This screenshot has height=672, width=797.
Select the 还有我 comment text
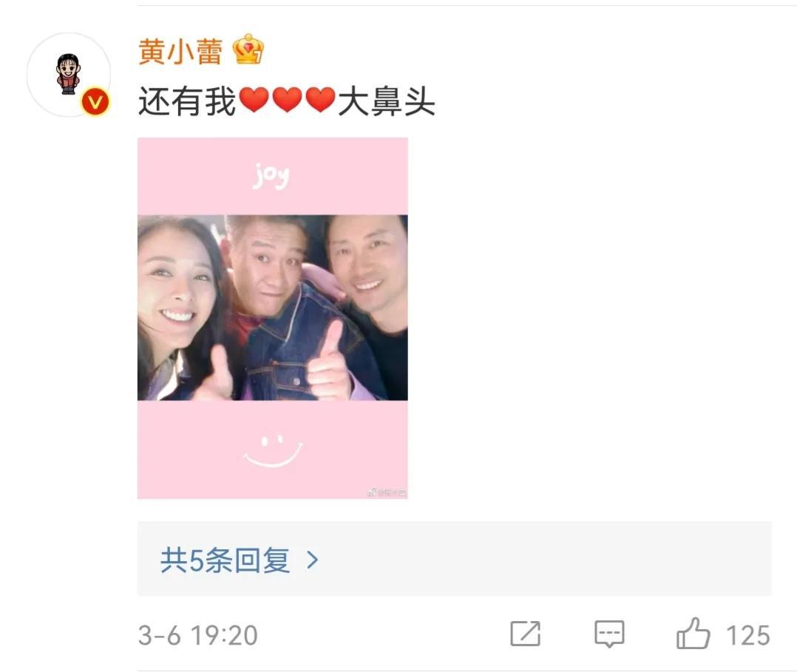pyautogui.click(x=187, y=101)
